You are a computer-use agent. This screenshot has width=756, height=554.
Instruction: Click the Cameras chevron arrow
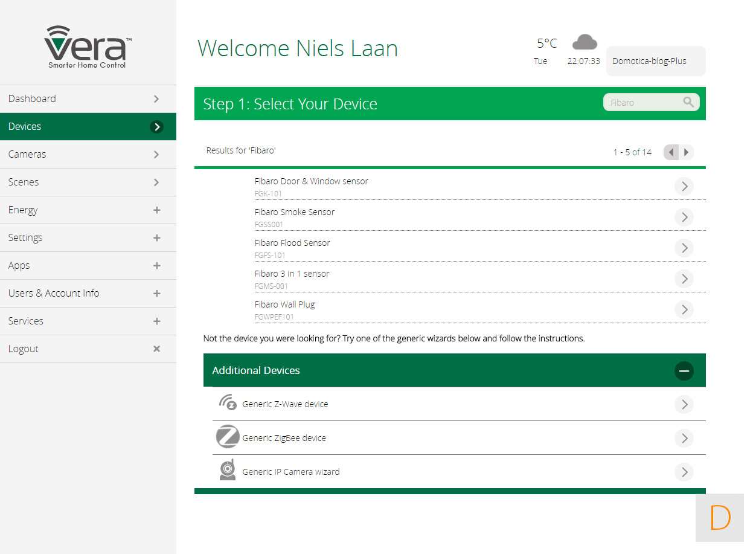pyautogui.click(x=156, y=154)
